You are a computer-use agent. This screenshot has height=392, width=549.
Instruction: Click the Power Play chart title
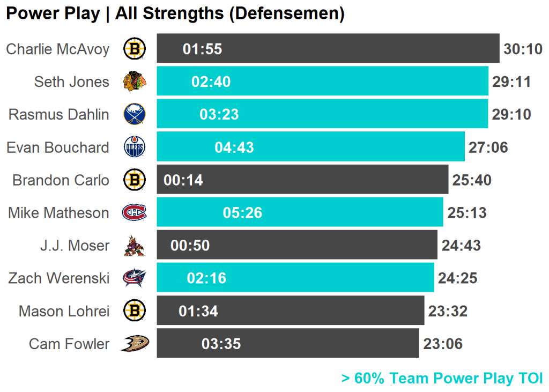click(175, 14)
